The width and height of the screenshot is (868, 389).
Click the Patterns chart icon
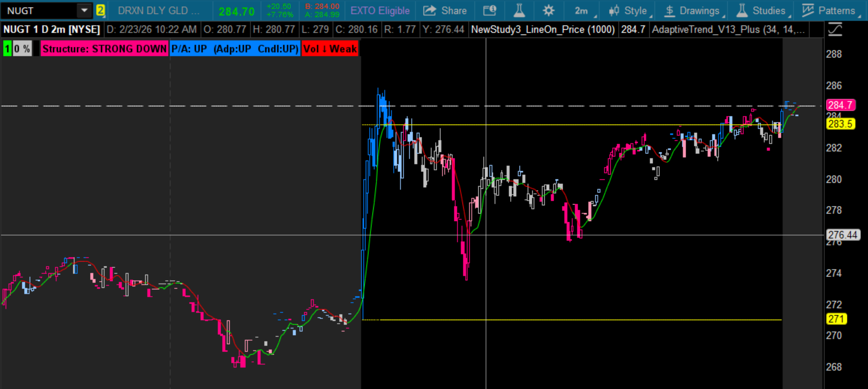pyautogui.click(x=808, y=11)
